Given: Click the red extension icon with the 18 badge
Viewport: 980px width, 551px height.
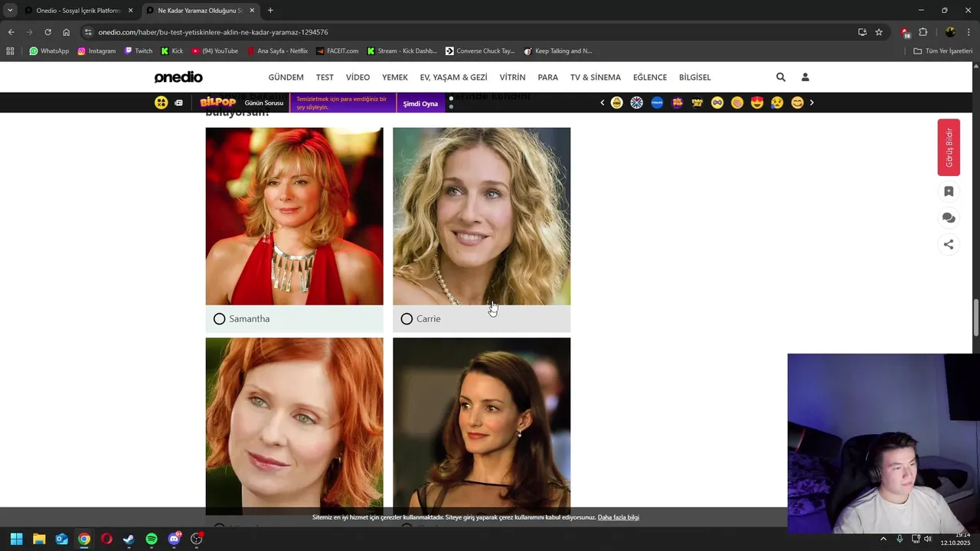Looking at the screenshot, I should [905, 32].
